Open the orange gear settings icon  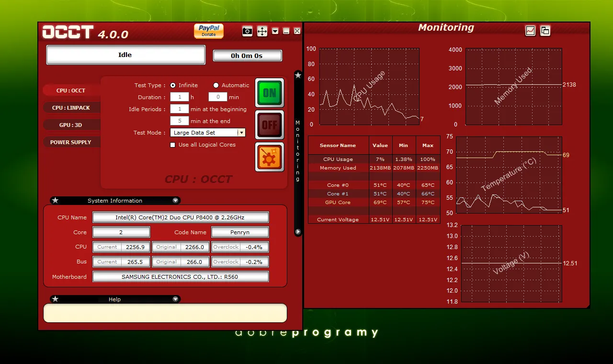click(270, 157)
